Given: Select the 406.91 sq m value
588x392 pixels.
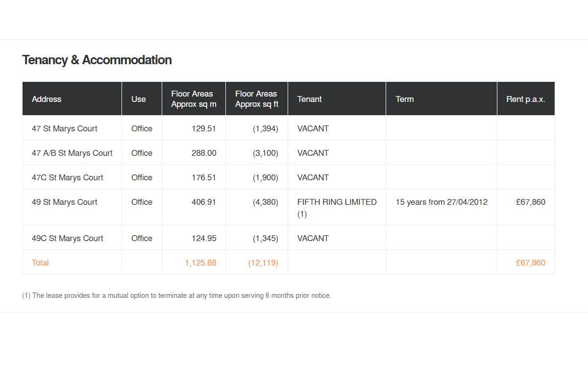Looking at the screenshot, I should click(x=204, y=202).
